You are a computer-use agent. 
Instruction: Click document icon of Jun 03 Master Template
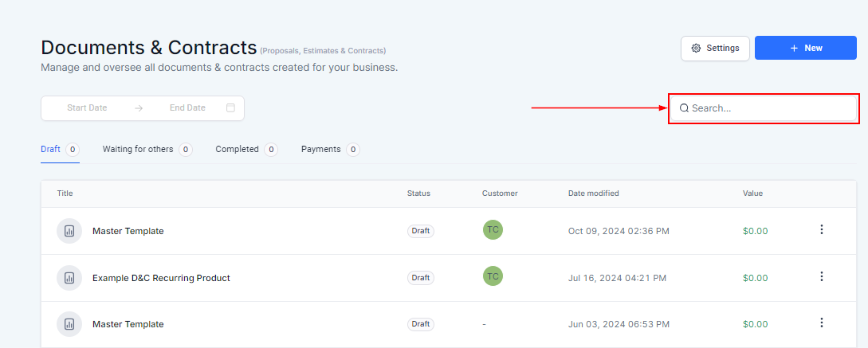tap(69, 324)
